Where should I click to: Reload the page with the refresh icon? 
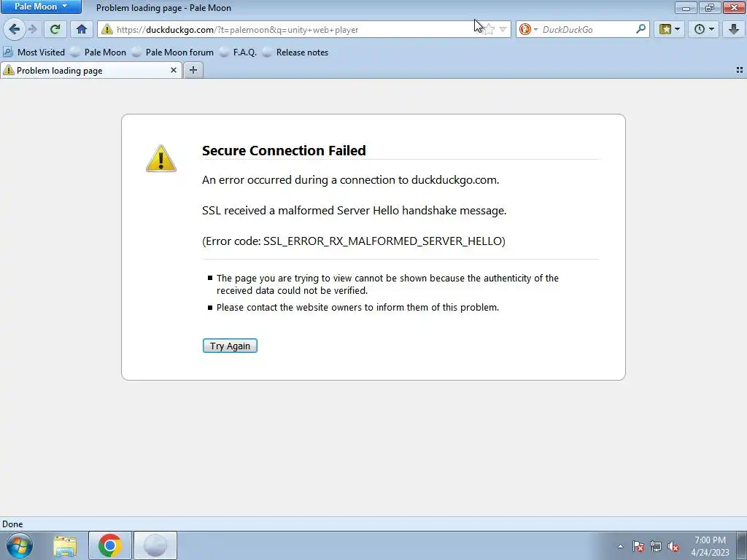(55, 29)
